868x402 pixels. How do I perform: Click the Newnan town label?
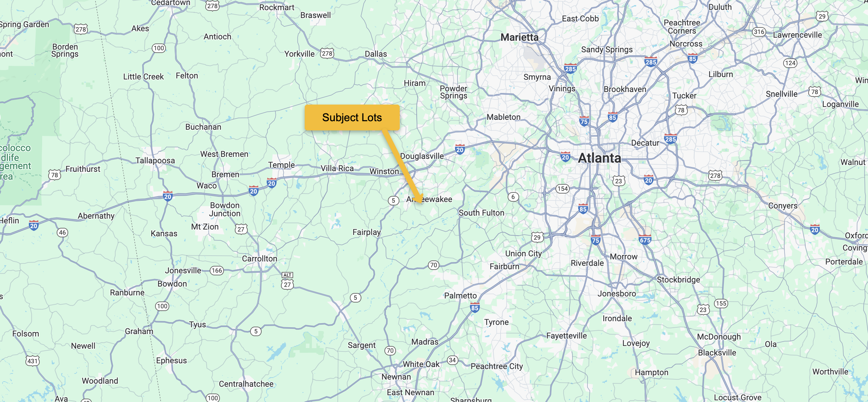tap(396, 377)
